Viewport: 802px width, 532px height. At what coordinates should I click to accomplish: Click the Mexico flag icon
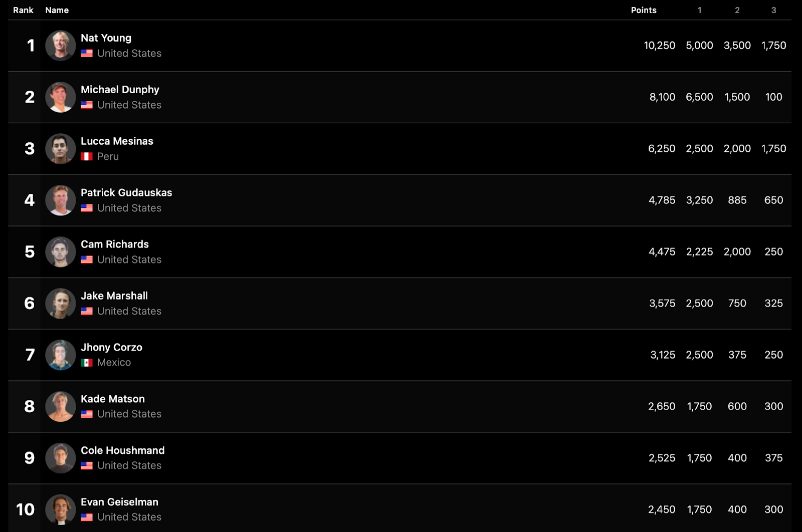pyautogui.click(x=87, y=363)
